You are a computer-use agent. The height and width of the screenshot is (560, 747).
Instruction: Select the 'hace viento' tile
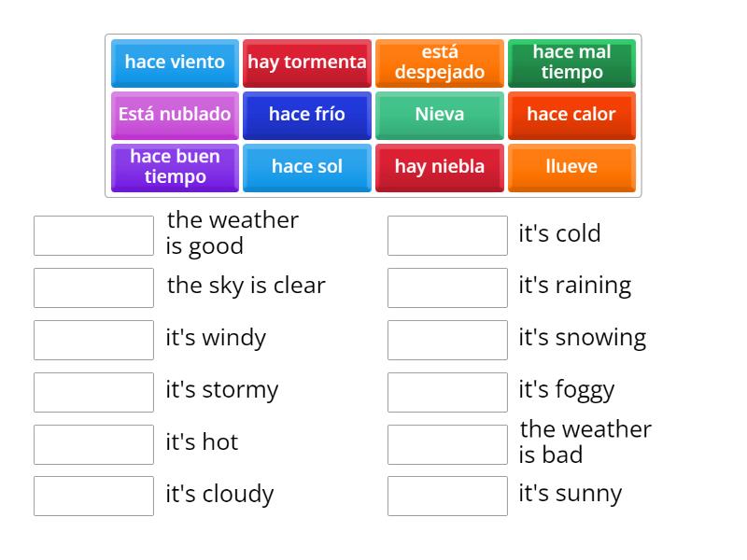[x=174, y=63]
